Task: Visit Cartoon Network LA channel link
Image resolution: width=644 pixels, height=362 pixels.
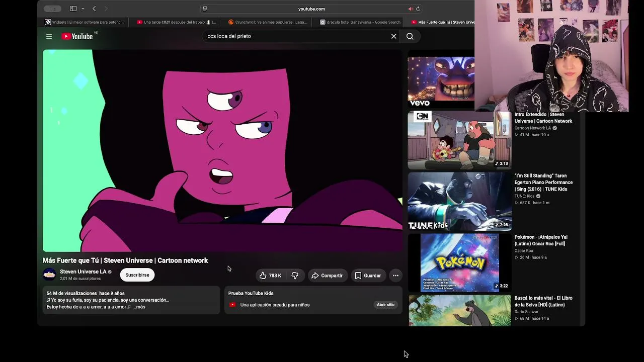Action: (532, 128)
